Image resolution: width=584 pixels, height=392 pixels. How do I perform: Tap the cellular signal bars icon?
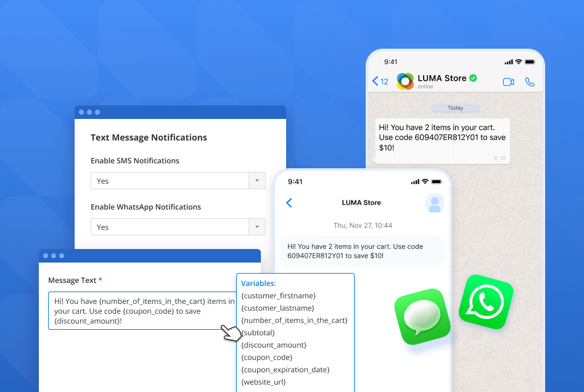508,61
